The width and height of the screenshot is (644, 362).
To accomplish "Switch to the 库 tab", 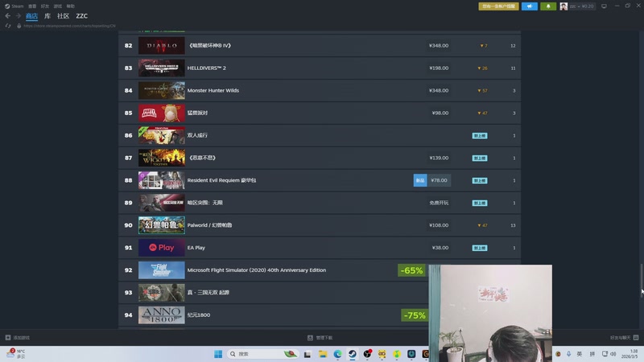I will click(x=47, y=16).
